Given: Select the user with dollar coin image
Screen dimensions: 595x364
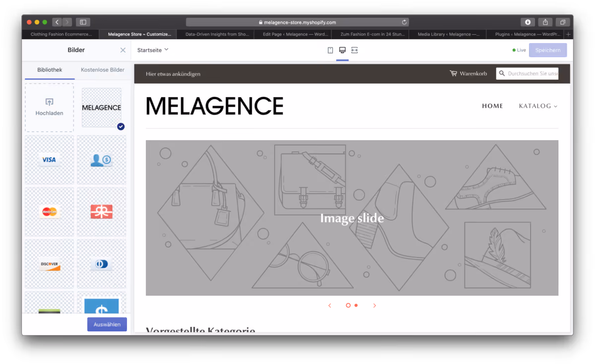Looking at the screenshot, I should click(x=102, y=159).
